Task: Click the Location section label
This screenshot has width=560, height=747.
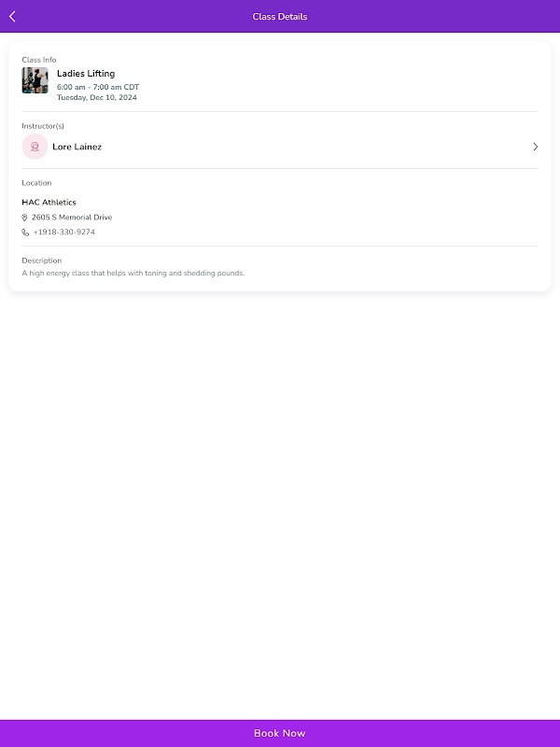Action: coord(36,183)
